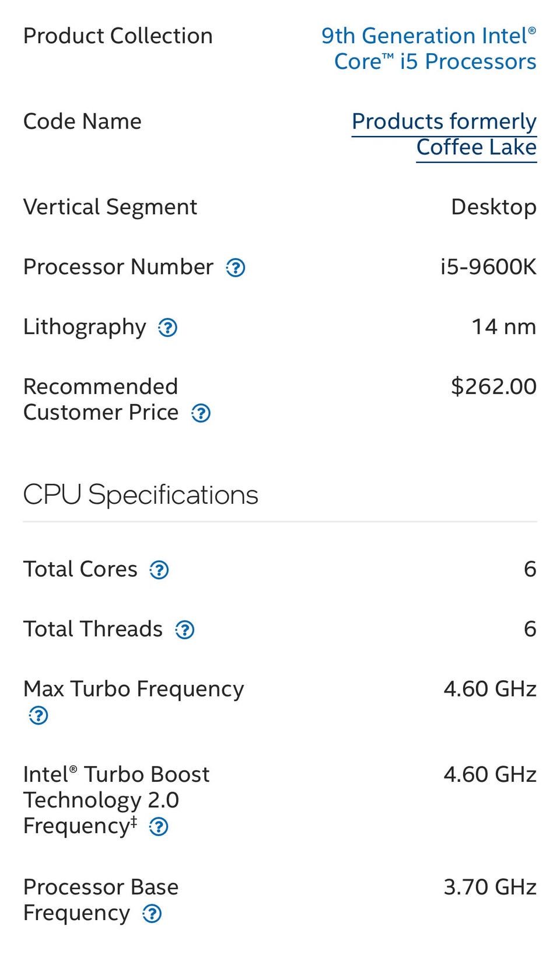Click Total Threads question mark icon
The width and height of the screenshot is (560, 961).
[x=185, y=630]
